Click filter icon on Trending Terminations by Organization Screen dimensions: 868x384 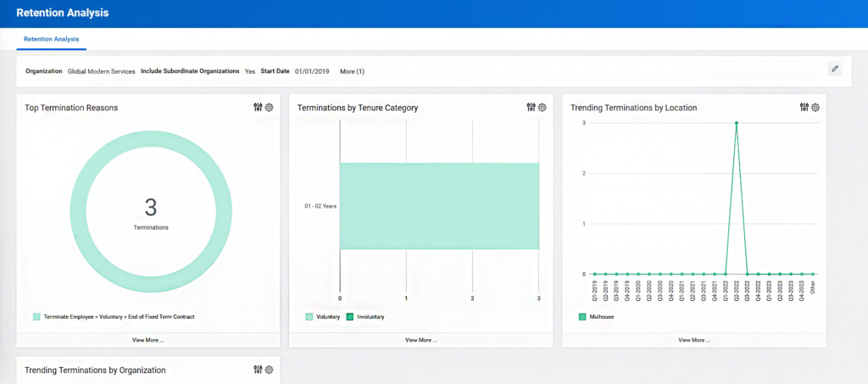[258, 370]
